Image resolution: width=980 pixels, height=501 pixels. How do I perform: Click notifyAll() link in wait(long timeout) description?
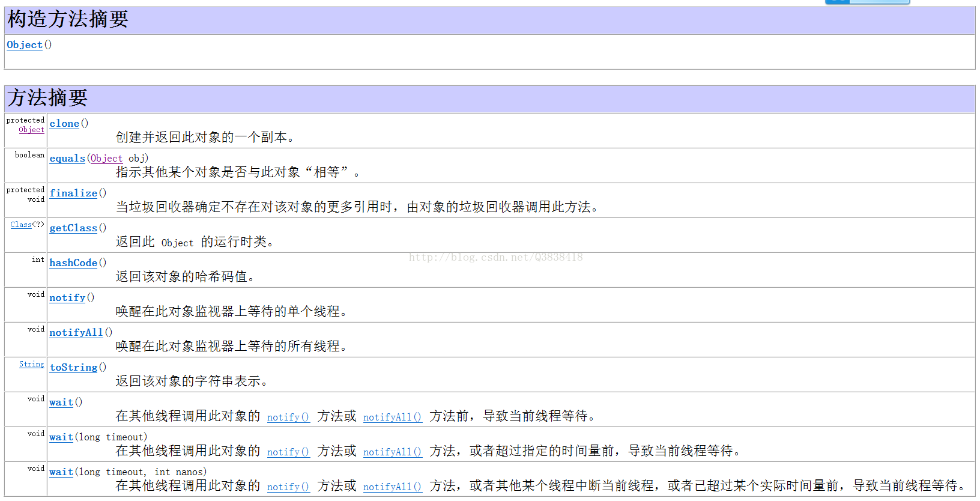tap(393, 452)
